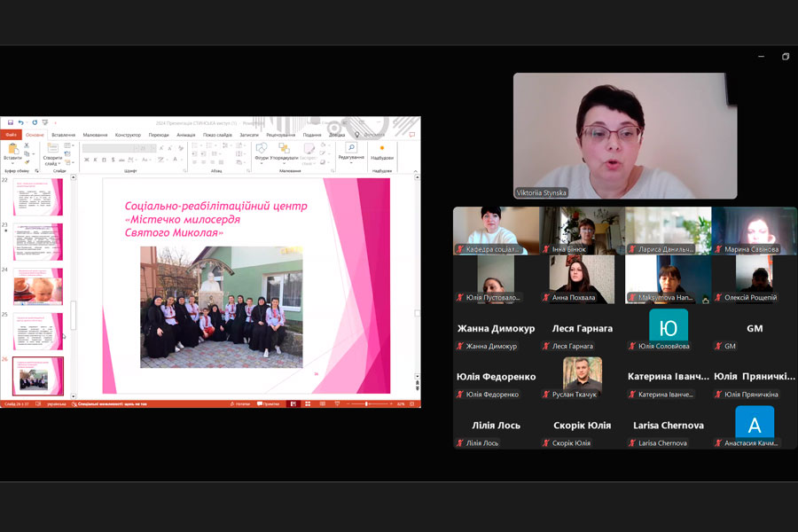Image resolution: width=798 pixels, height=532 pixels.
Task: Switch to Переходи ribbon tab
Action: pos(159,135)
